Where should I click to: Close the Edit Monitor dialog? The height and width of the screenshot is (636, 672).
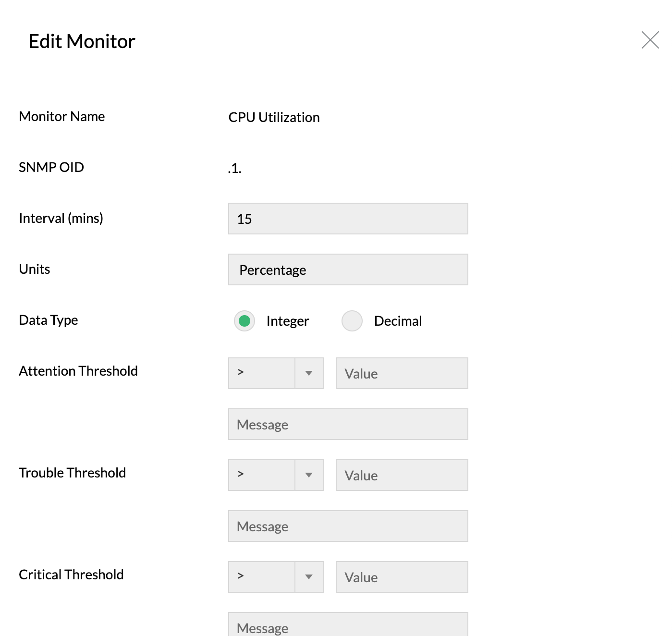coord(650,41)
